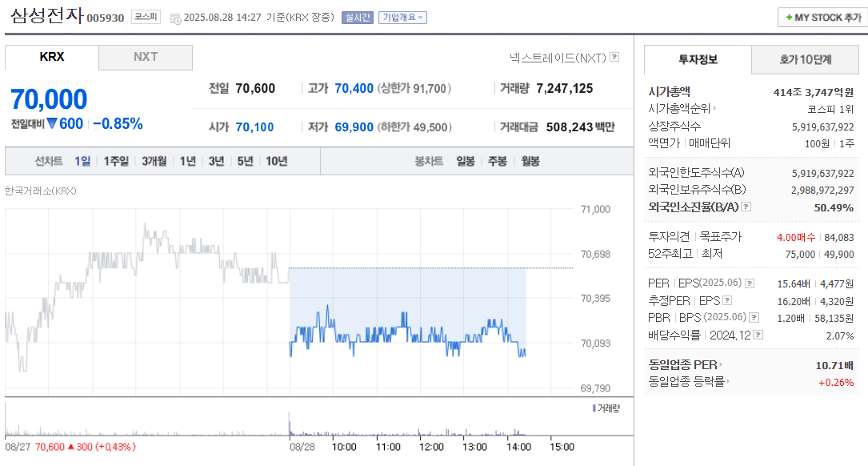Select the 1년 line chart period
Viewport: 868px width, 466px height.
(188, 161)
